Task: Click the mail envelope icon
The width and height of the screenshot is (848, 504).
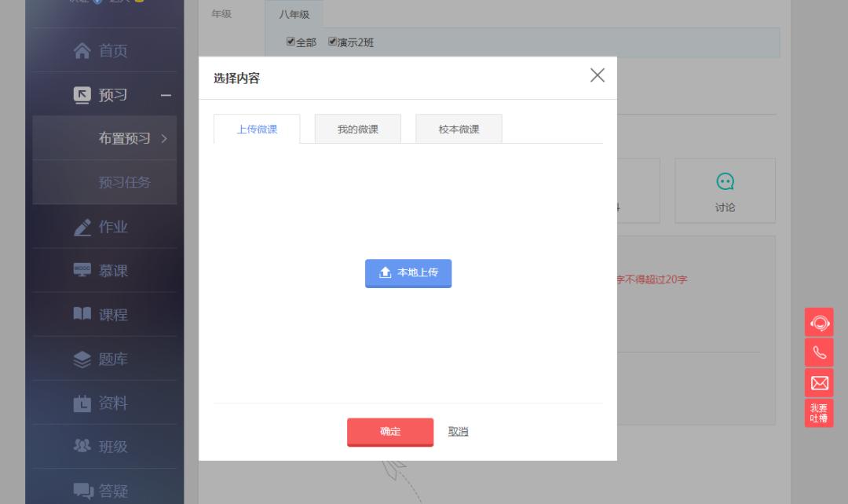Action: (x=818, y=382)
